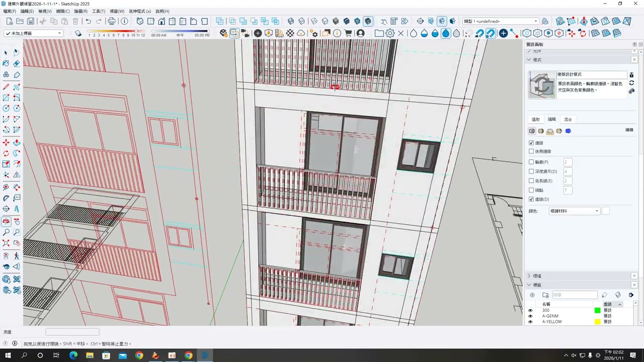The height and width of the screenshot is (362, 644).
Task: Open the 工具(T) menu
Action: (99, 11)
